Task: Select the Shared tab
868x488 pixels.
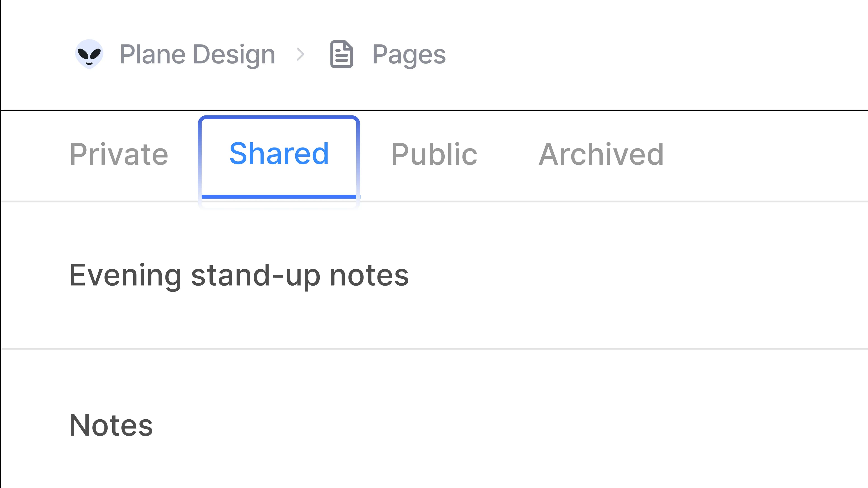Action: pos(279,154)
